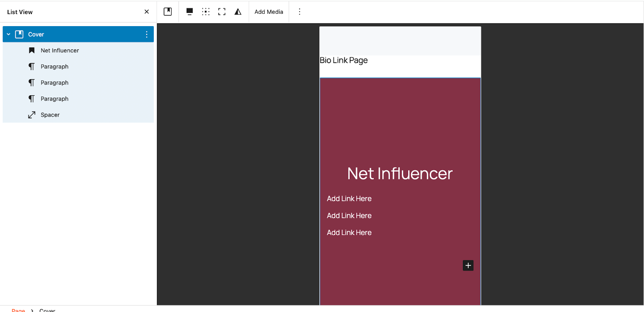Click Page in the bottom breadcrumb

point(18,310)
